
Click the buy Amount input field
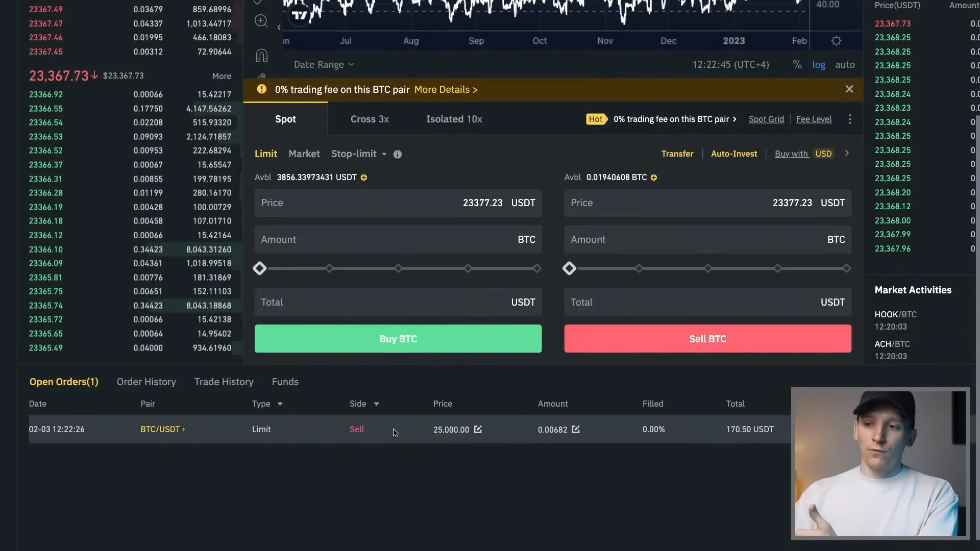coord(398,240)
